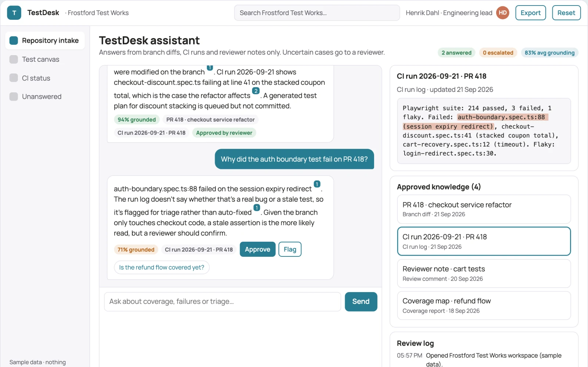
Task: Go to CI status section
Action: [45, 78]
